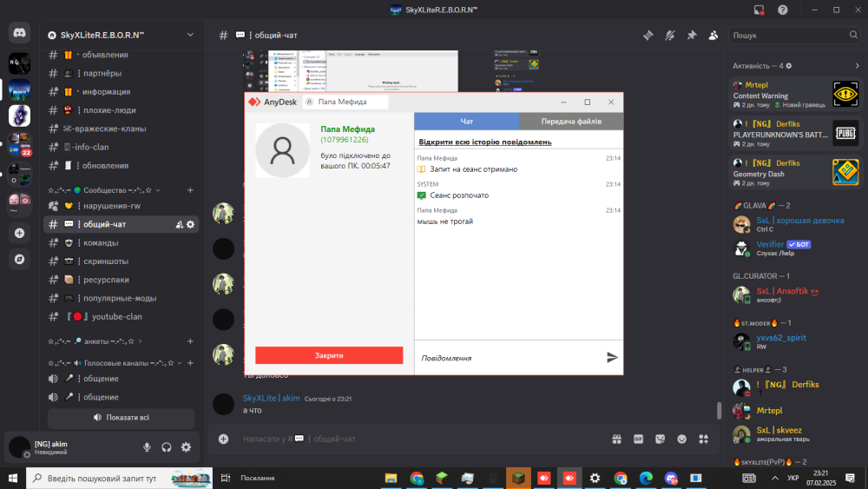Image resolution: width=868 pixels, height=489 pixels.
Task: Open gift Nitro icon in message box
Action: click(x=616, y=439)
